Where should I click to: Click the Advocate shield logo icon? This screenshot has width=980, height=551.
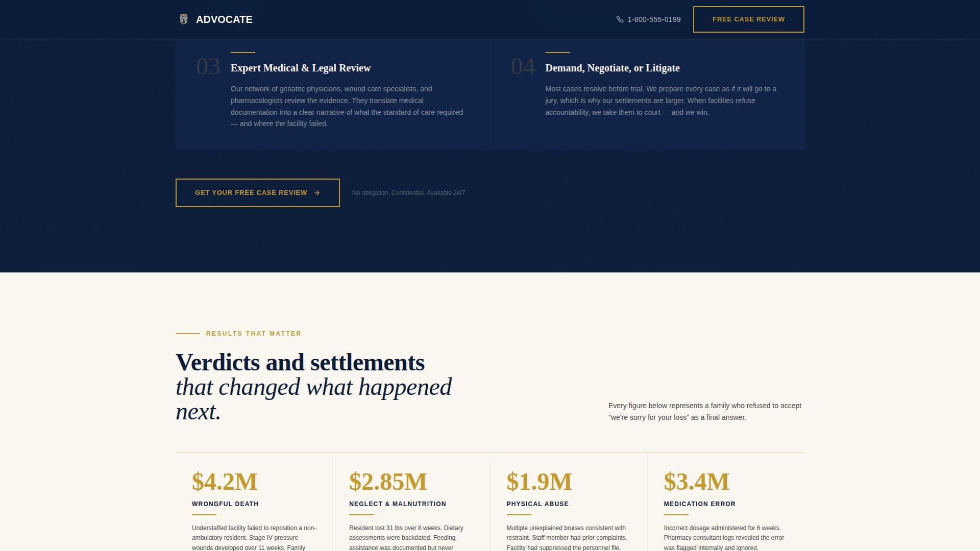(x=184, y=19)
